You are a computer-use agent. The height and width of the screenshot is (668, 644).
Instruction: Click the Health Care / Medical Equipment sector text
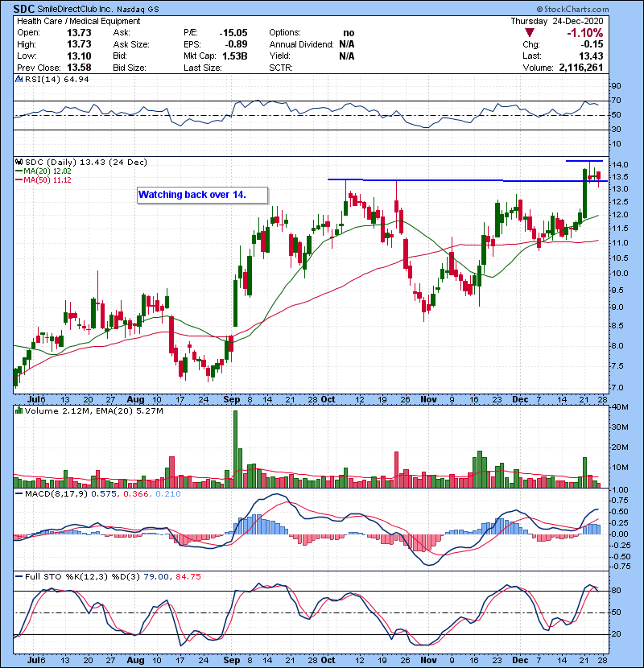tap(78, 21)
